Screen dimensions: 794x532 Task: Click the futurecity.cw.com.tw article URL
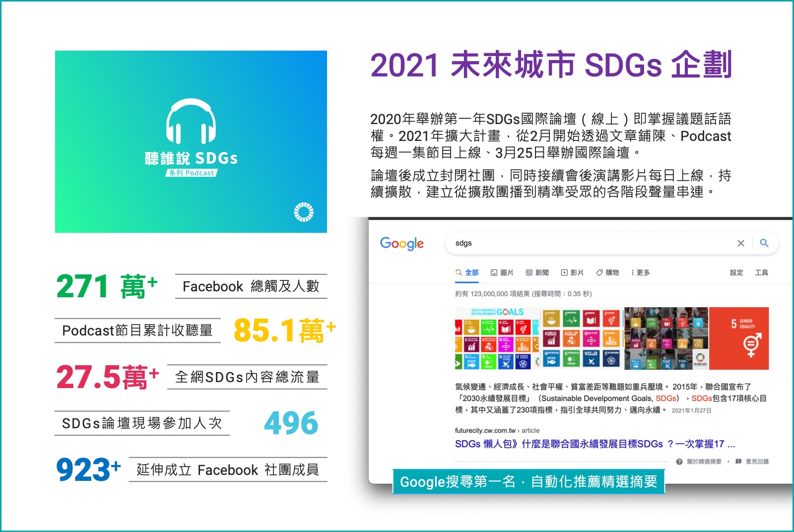497,430
